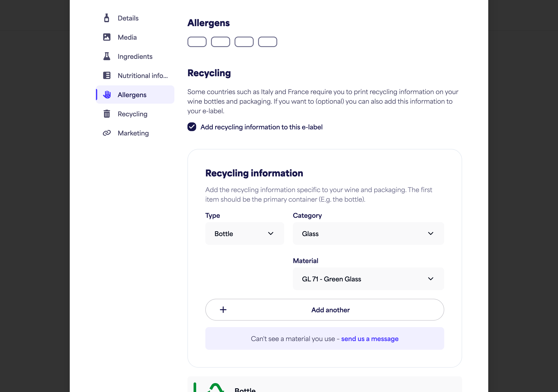Click the Nutritional info list icon
This screenshot has width=558, height=392.
point(107,75)
